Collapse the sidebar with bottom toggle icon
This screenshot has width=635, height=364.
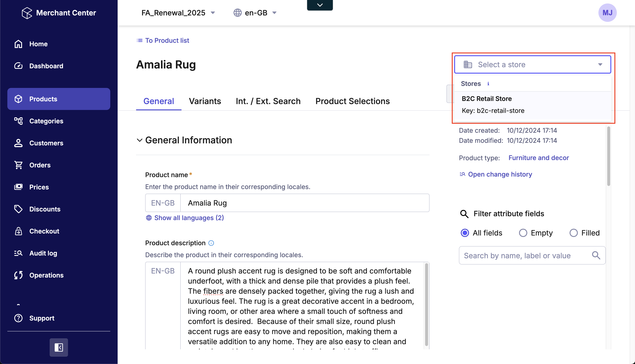point(59,347)
